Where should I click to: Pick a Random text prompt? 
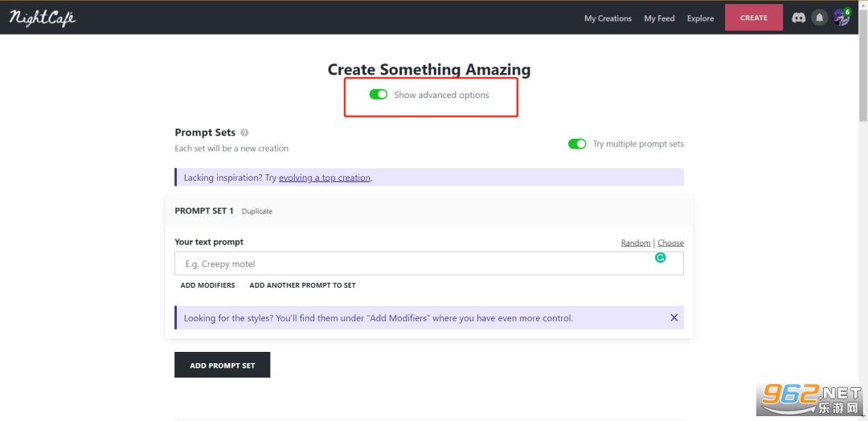(636, 243)
